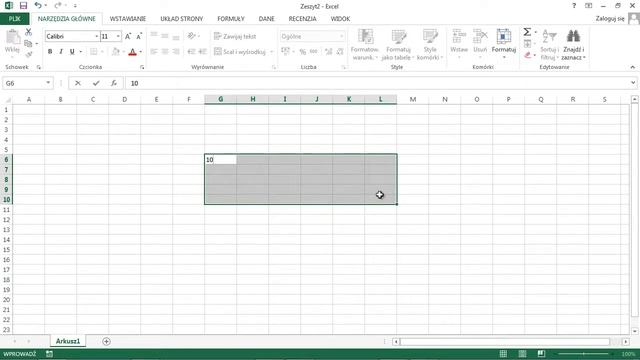
Task: Add a new sheet with plus button
Action: pos(107,341)
